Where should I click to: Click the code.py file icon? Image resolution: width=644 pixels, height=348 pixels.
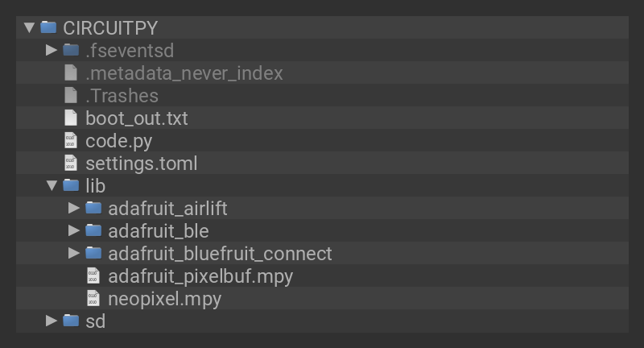[71, 140]
